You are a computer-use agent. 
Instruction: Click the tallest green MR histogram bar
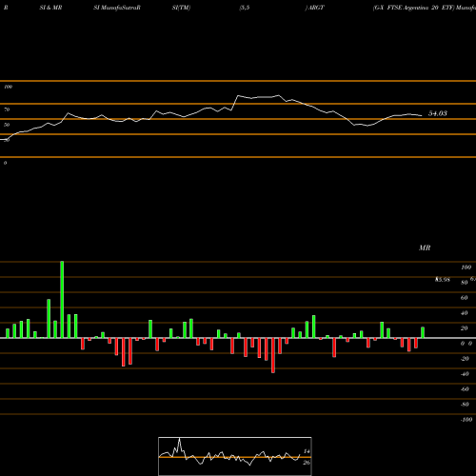tap(62, 300)
